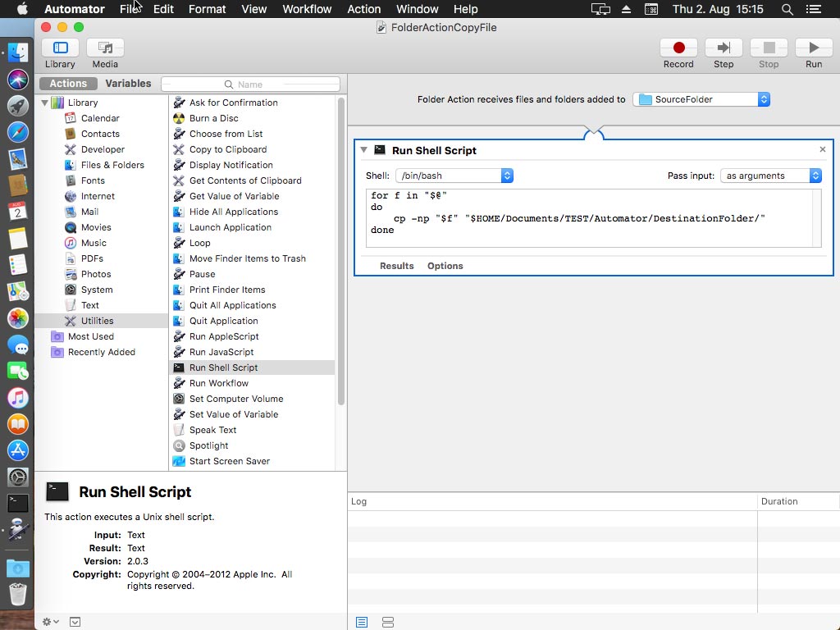Start recording with the Record button

(x=678, y=48)
